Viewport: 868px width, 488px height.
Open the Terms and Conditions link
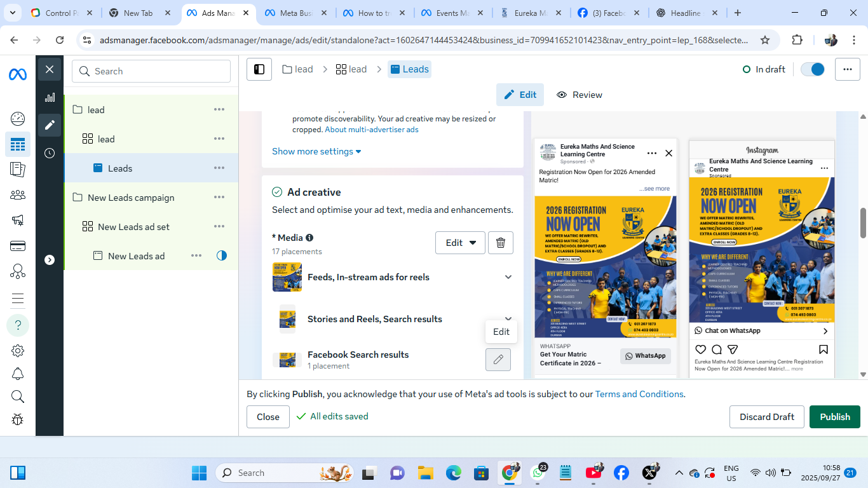639,394
